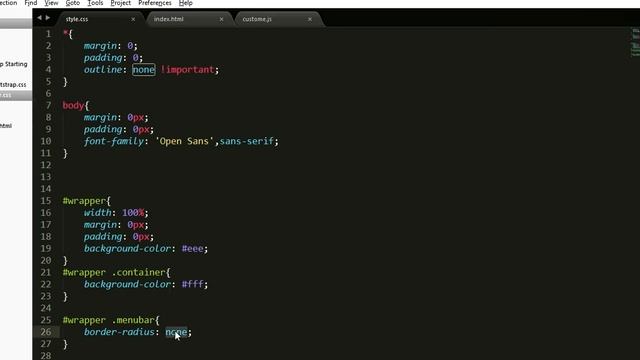
Task: Click the '100%' width value
Action: click(x=133, y=213)
